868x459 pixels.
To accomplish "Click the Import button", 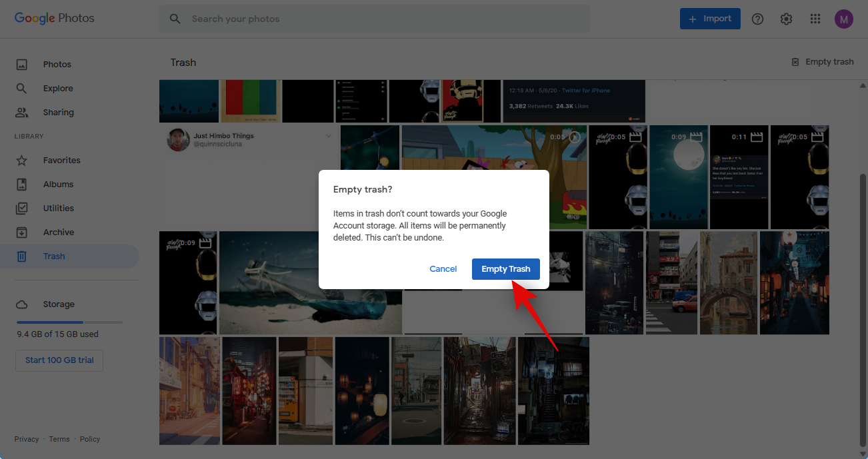I will point(710,19).
